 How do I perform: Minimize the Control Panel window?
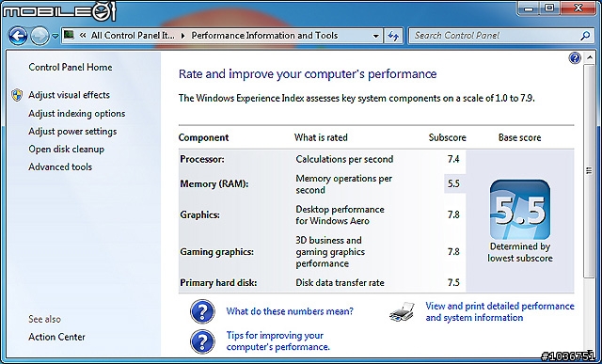(x=529, y=8)
